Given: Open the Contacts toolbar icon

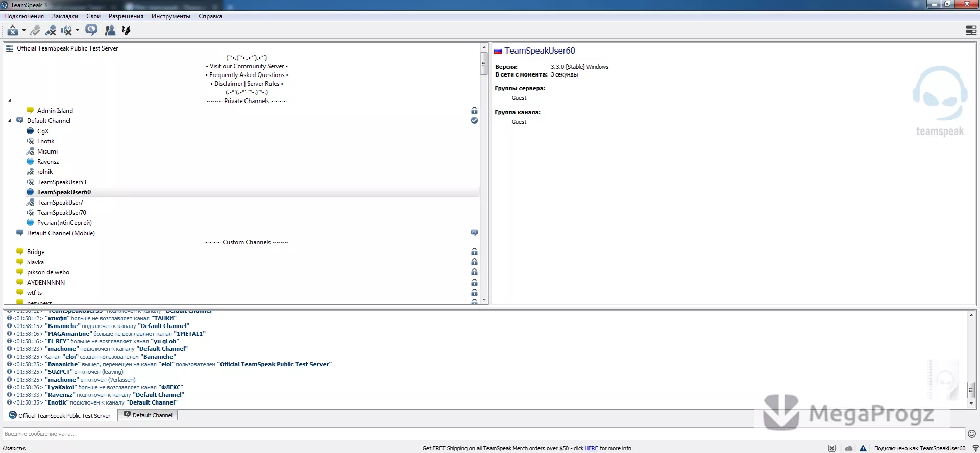Looking at the screenshot, I should pos(110,30).
